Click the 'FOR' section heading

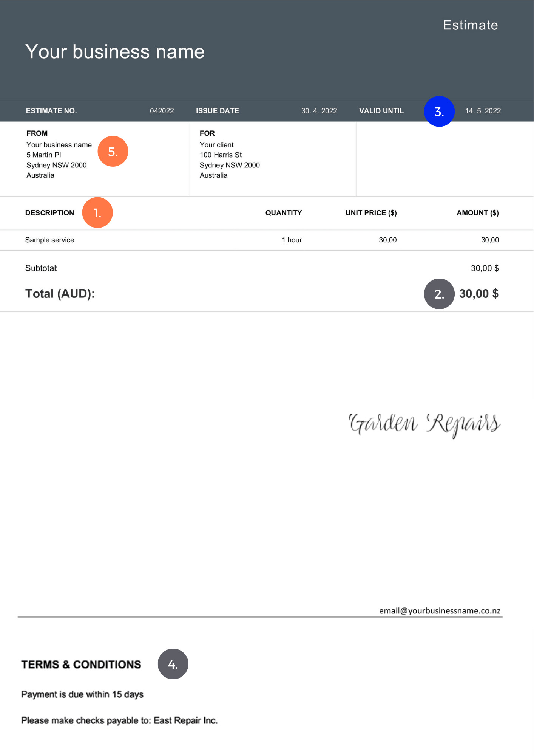click(207, 133)
